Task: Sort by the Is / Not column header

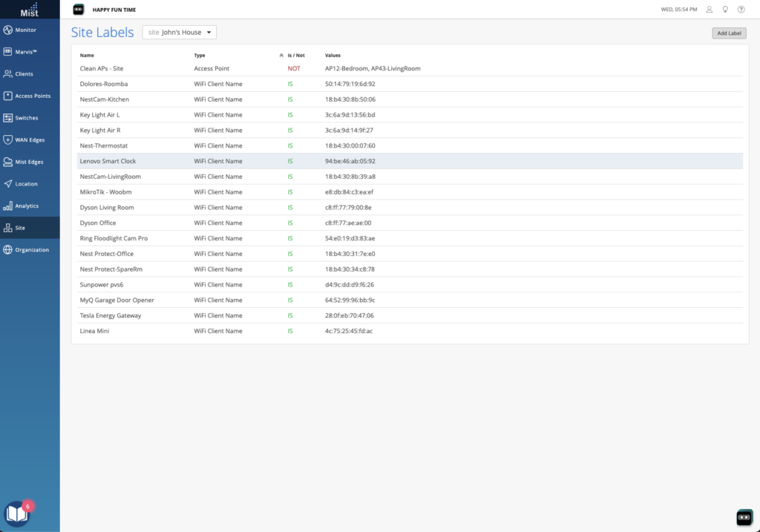Action: click(296, 55)
